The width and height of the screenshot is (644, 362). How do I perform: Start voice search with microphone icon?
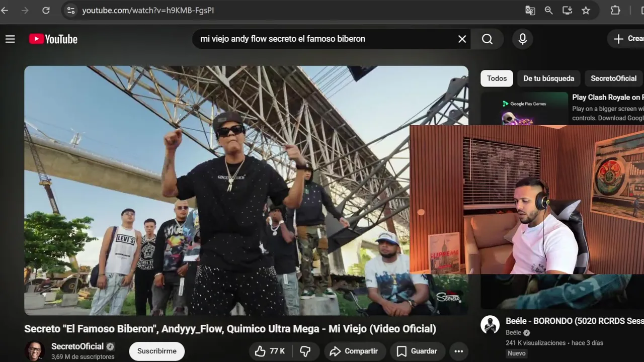pyautogui.click(x=522, y=39)
